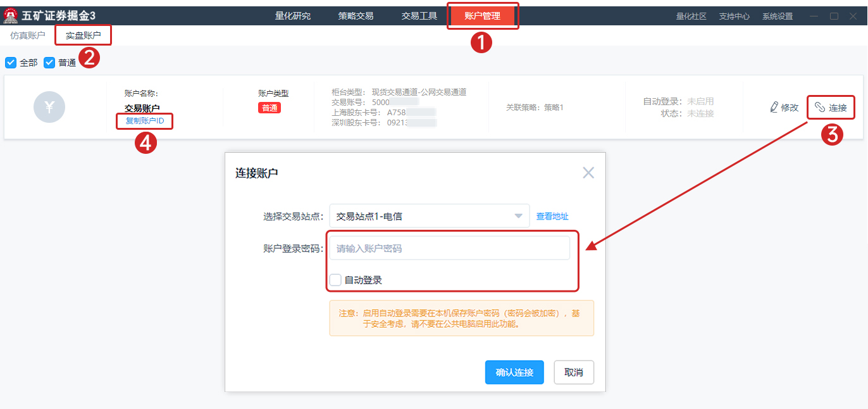This screenshot has width=868, height=409.
Task: Select the 账户管理 menu tab
Action: (483, 16)
